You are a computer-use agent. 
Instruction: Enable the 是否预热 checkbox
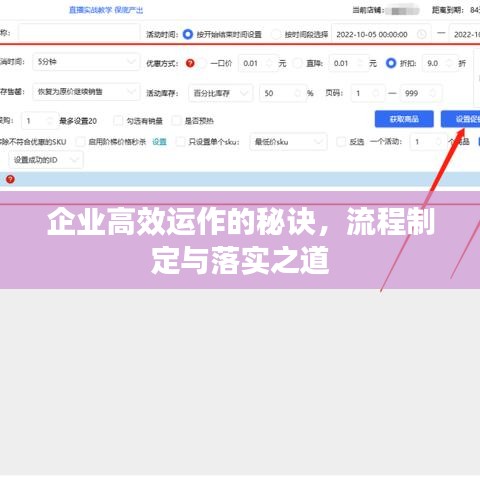[176, 121]
